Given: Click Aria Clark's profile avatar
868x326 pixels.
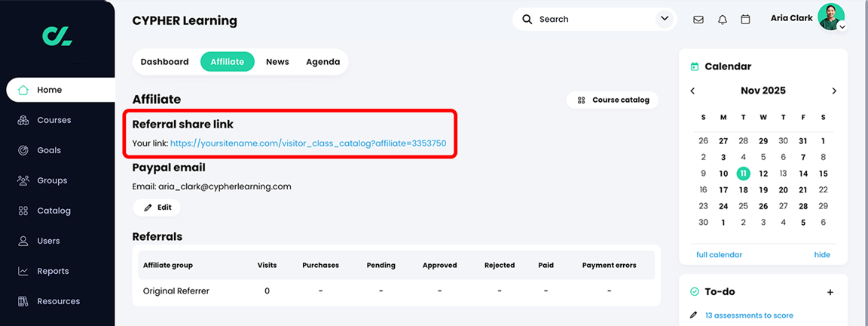Looking at the screenshot, I should 831,17.
